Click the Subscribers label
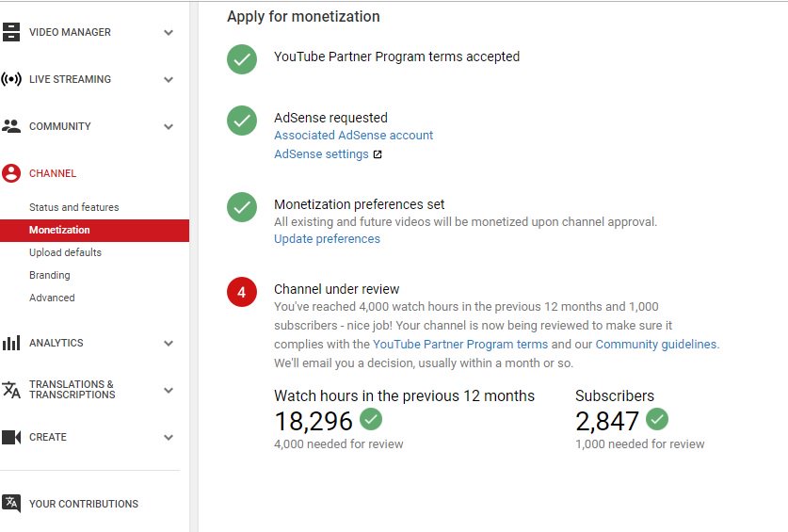This screenshot has width=788, height=532. pyautogui.click(x=615, y=395)
